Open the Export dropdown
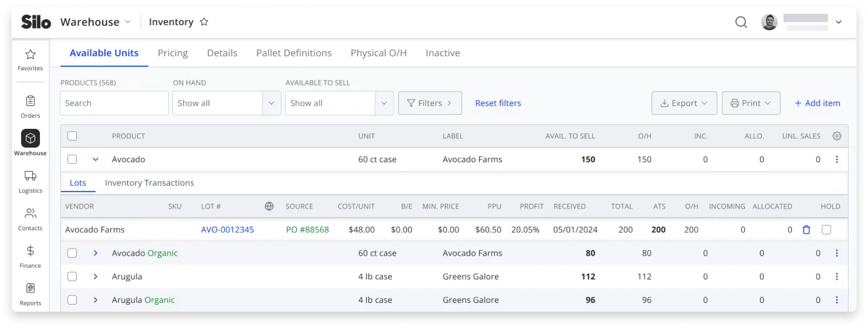The height and width of the screenshot is (328, 868). pos(684,103)
